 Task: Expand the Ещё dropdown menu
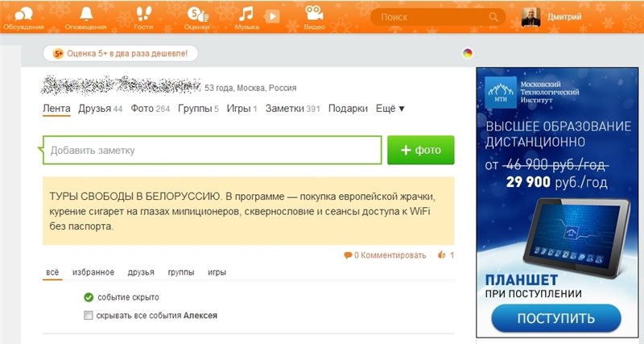click(390, 109)
